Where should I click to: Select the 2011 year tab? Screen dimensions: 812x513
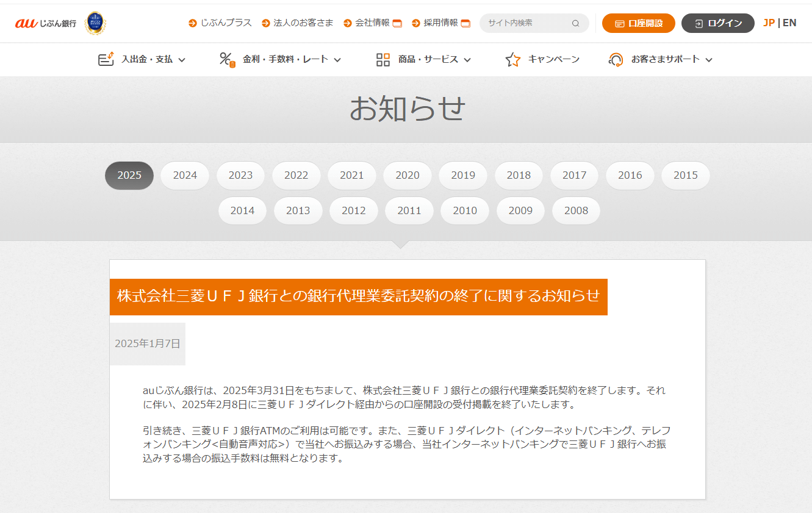(409, 210)
